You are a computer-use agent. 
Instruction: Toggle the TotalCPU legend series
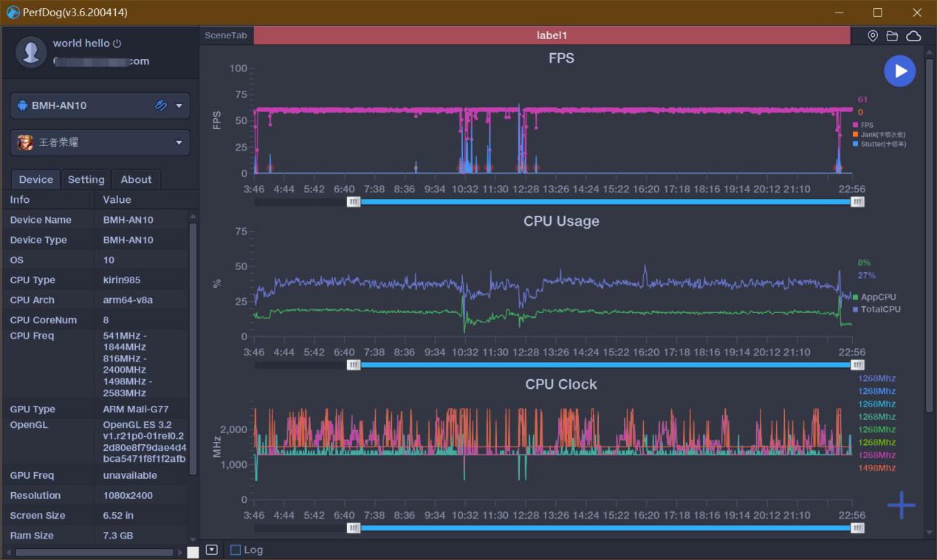(879, 310)
